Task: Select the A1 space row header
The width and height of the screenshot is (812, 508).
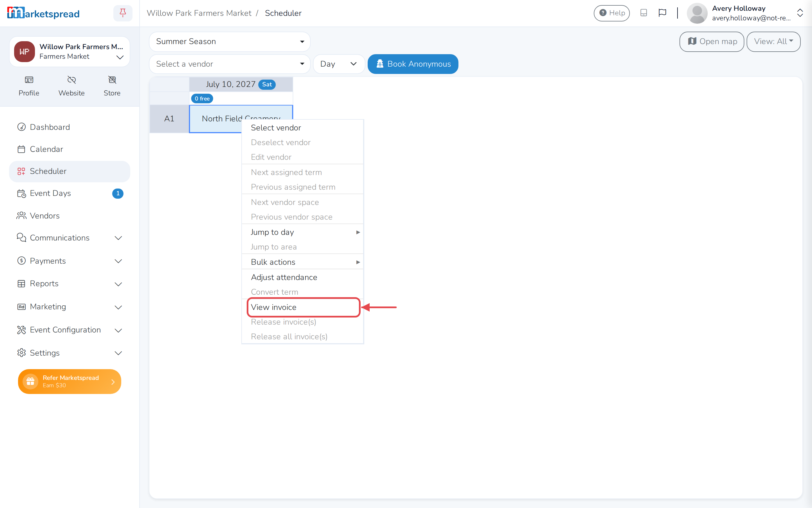Action: [x=169, y=119]
